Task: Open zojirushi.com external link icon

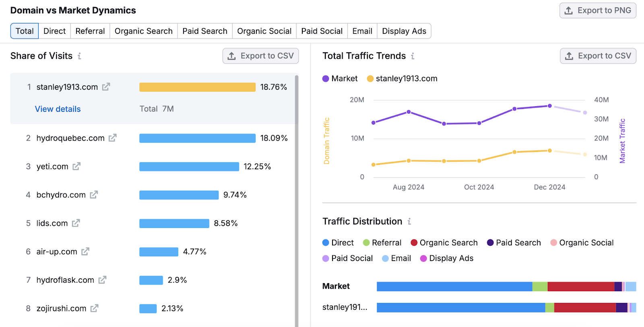Action: [x=95, y=308]
